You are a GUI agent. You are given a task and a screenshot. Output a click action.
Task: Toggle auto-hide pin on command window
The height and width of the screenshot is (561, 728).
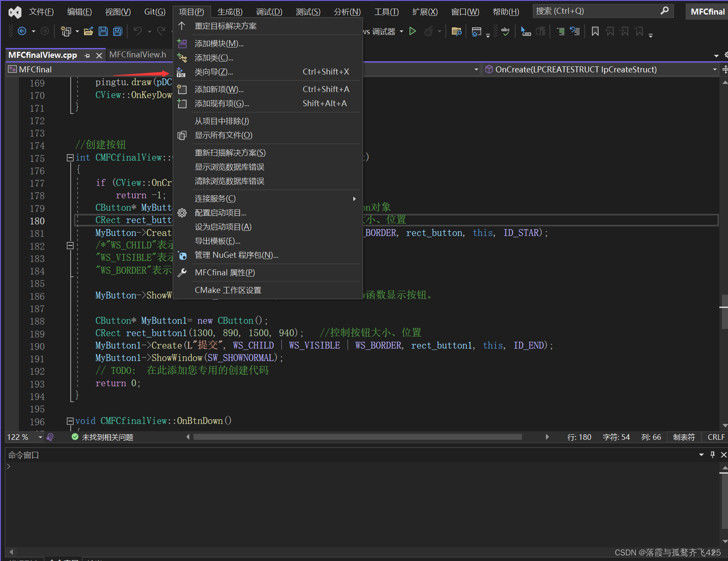713,455
